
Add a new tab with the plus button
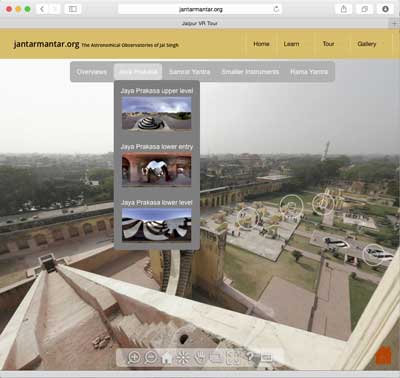pyautogui.click(x=394, y=24)
